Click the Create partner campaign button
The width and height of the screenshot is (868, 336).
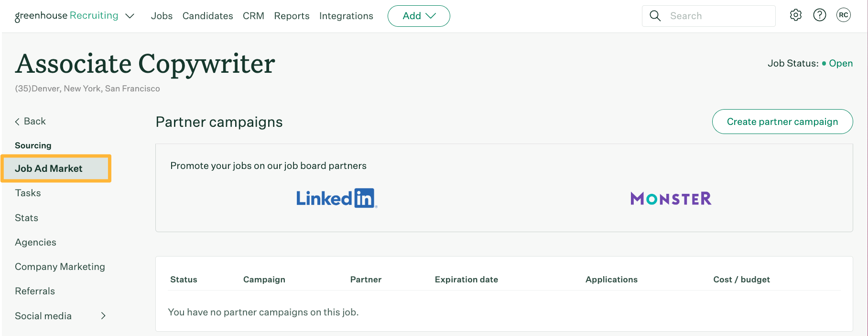782,122
